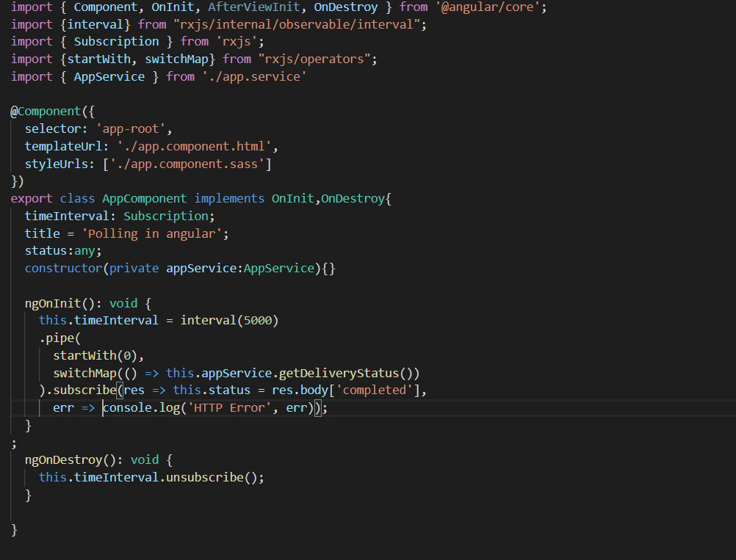Viewport: 736px width, 560px height.
Task: Click the 'app-root' selector string
Action: 131,128
